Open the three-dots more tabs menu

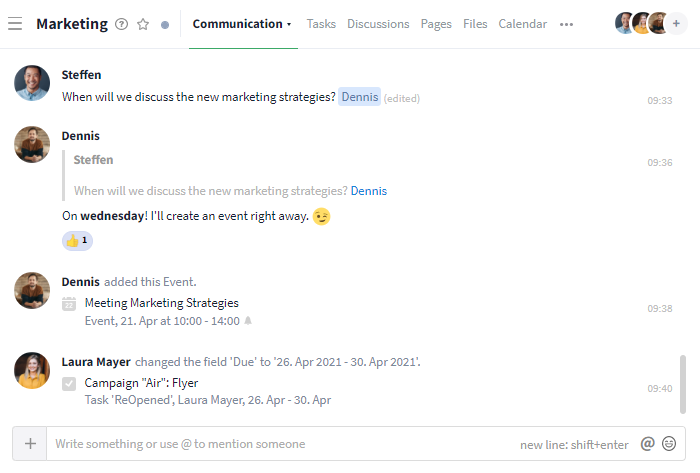click(x=566, y=25)
